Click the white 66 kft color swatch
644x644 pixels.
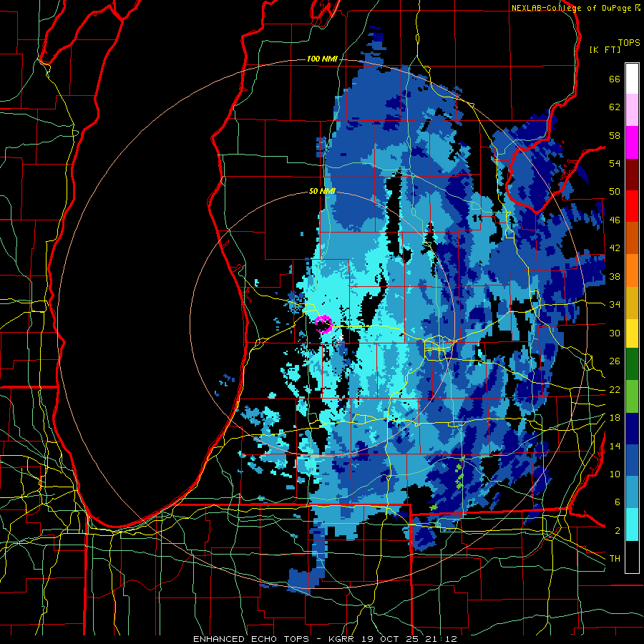tap(632, 79)
